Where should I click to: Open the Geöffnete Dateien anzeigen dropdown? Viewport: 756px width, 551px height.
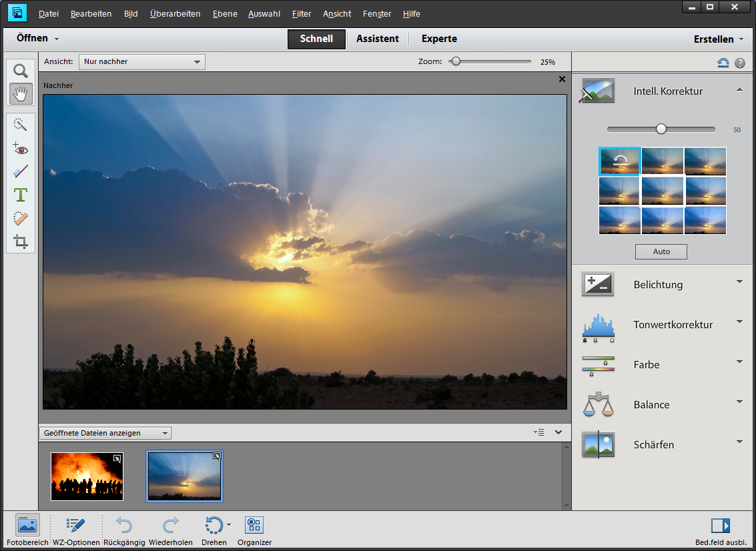(105, 433)
